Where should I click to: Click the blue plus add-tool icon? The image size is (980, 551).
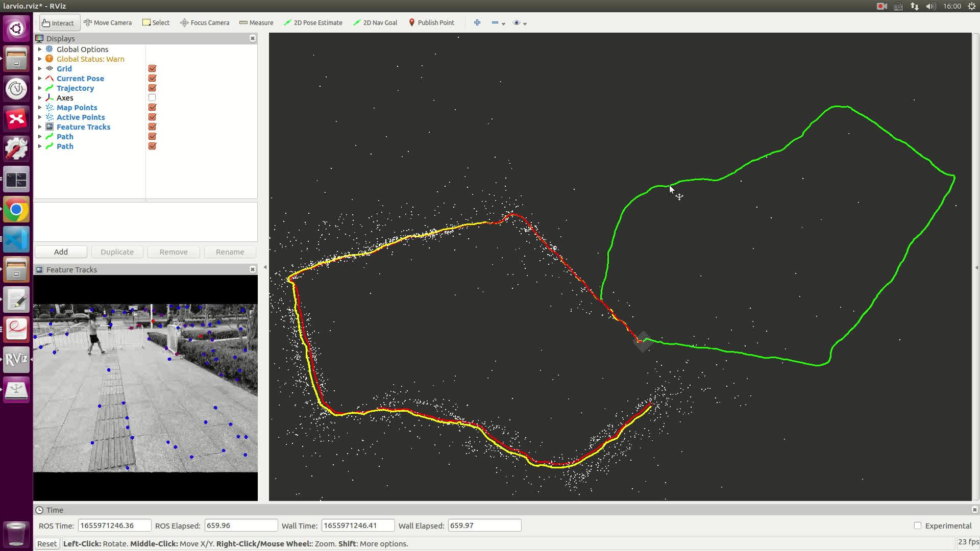(477, 22)
